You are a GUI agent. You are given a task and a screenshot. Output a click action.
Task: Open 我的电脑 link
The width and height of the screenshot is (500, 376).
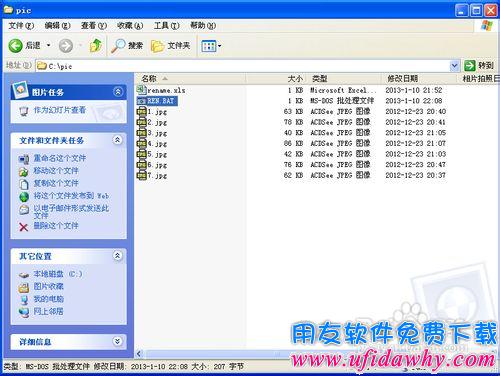tap(49, 299)
